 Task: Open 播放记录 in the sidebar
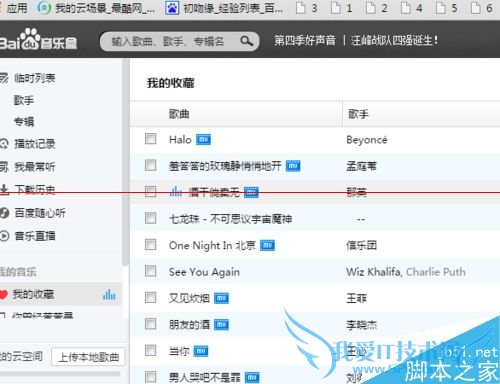tap(35, 144)
